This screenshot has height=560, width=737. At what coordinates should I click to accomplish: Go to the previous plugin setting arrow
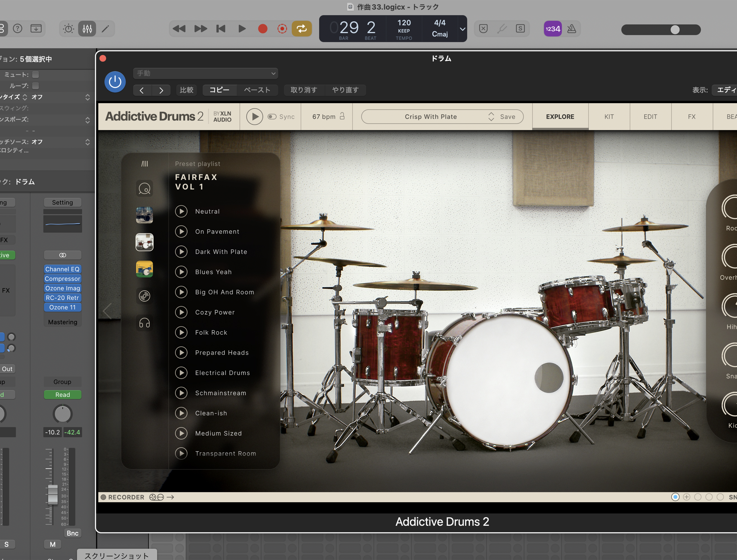coord(142,90)
